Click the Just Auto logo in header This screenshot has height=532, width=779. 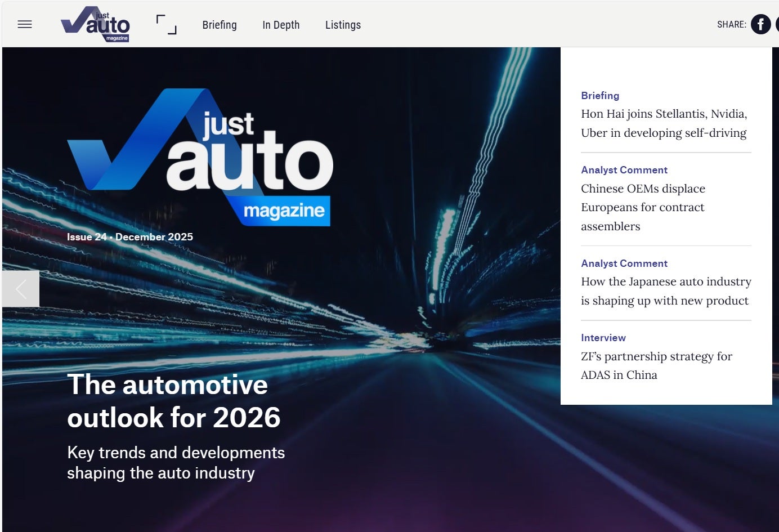click(95, 24)
